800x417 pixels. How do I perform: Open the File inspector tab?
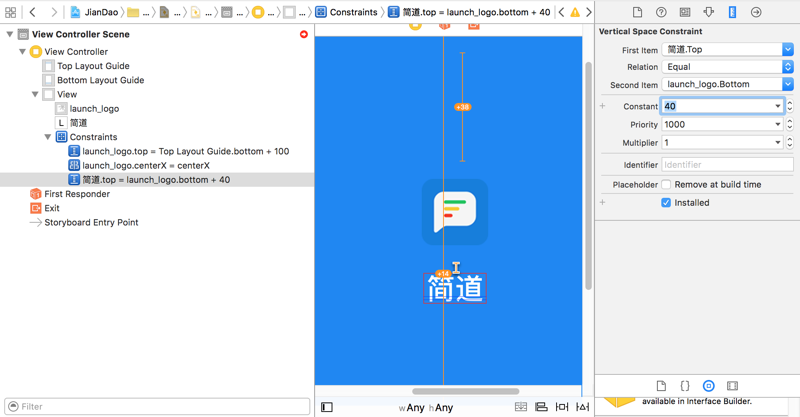click(637, 12)
